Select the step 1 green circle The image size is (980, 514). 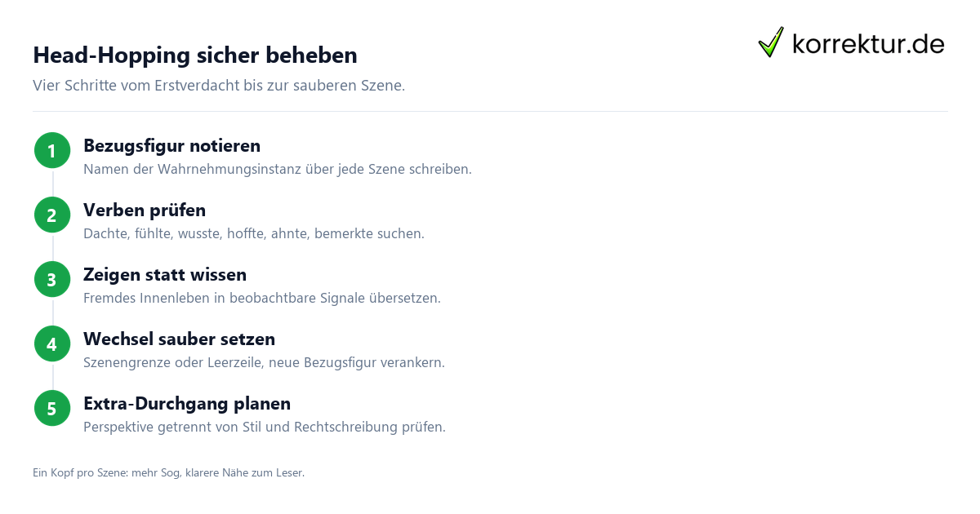(52, 150)
